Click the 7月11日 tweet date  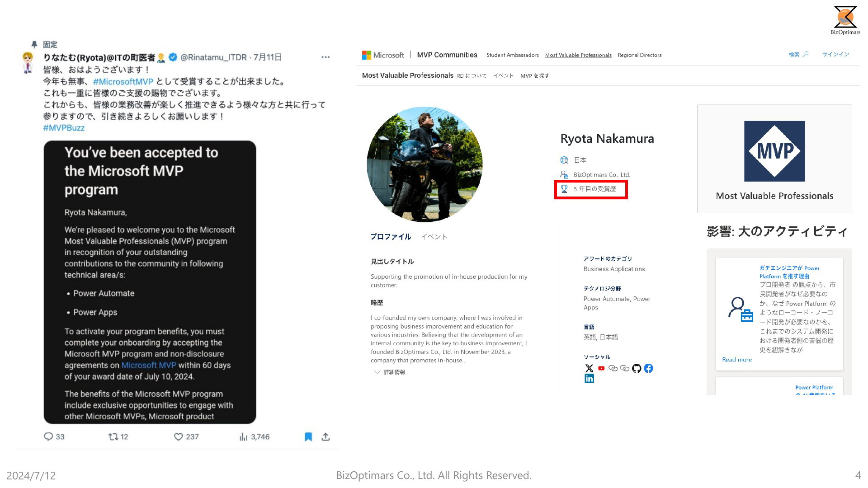[x=268, y=57]
